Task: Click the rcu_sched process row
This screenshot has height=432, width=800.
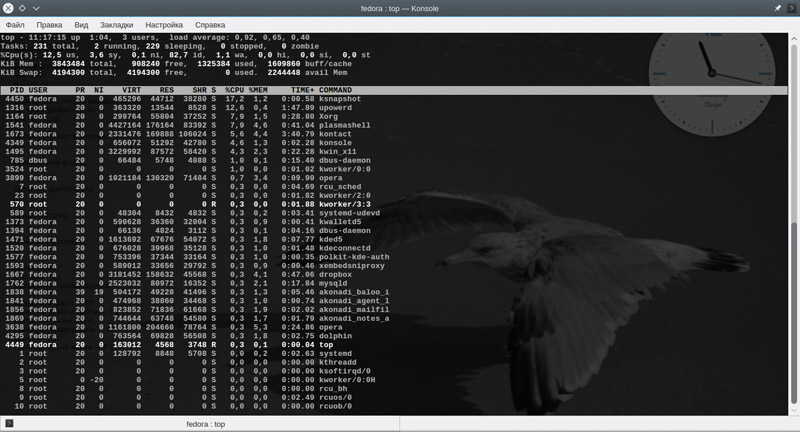Action: point(183,187)
